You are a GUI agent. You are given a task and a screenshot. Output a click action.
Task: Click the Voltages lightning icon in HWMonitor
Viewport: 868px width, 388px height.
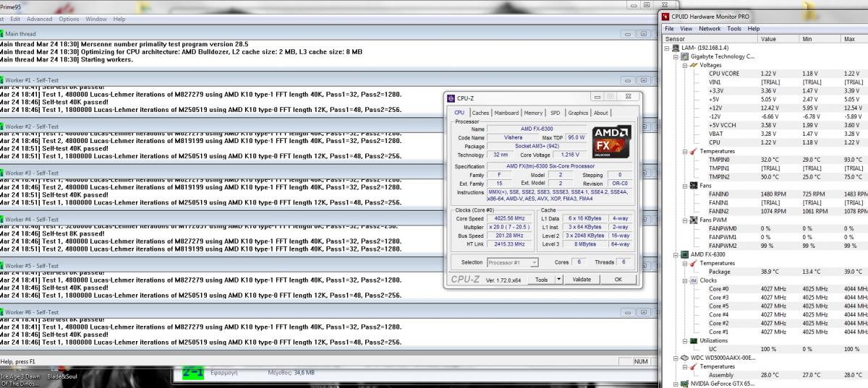point(694,65)
